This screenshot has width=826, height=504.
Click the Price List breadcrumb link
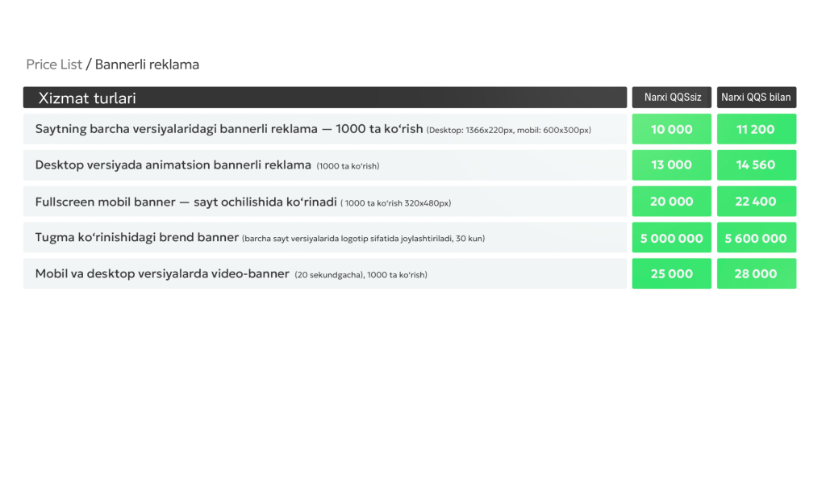coord(54,65)
